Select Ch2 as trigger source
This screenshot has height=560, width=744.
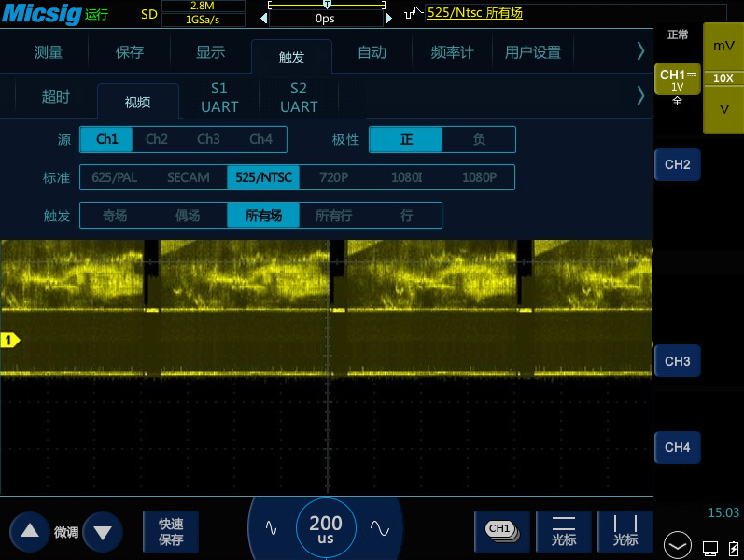[x=157, y=139]
